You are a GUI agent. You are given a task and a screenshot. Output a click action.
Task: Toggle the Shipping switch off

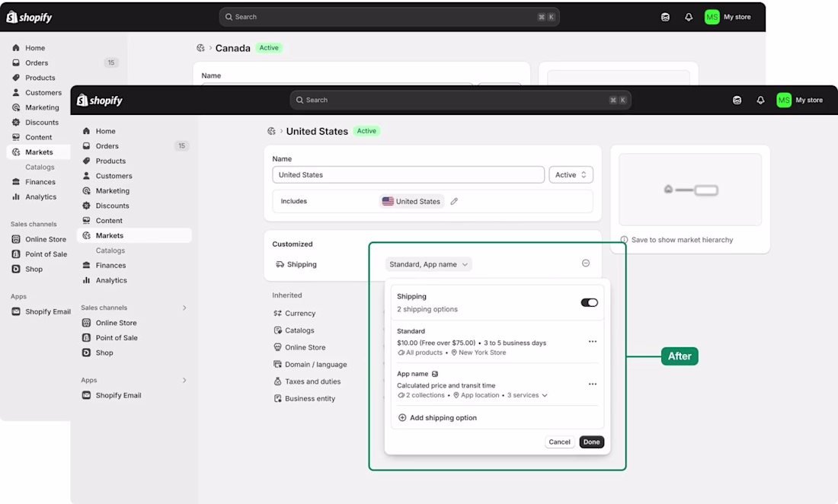tap(590, 303)
